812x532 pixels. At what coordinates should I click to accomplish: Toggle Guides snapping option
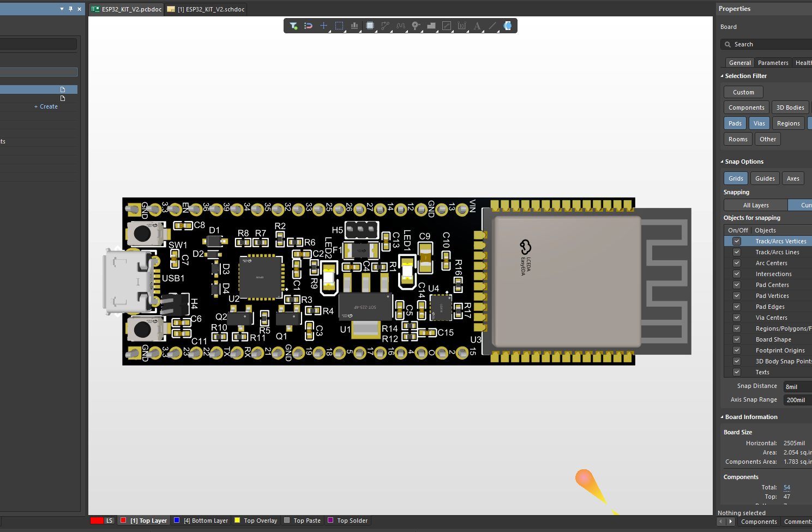(x=765, y=178)
